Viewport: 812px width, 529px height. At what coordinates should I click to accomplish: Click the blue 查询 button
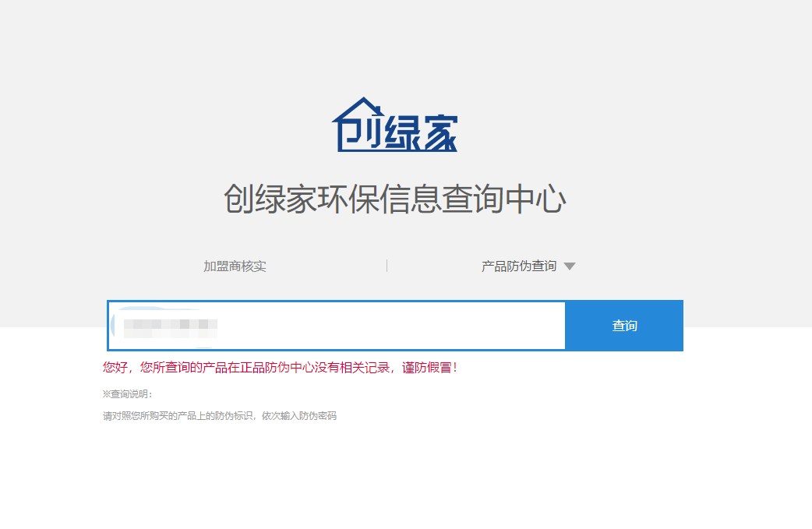pyautogui.click(x=623, y=326)
